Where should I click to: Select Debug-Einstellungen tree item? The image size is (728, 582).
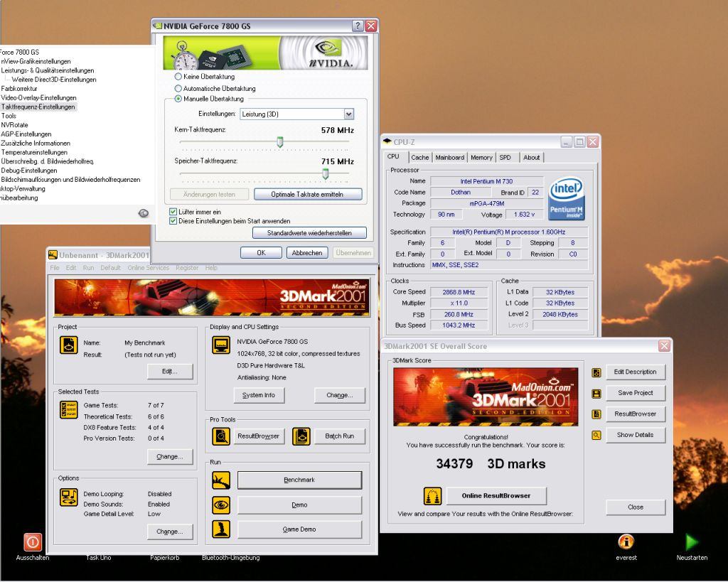[29, 171]
